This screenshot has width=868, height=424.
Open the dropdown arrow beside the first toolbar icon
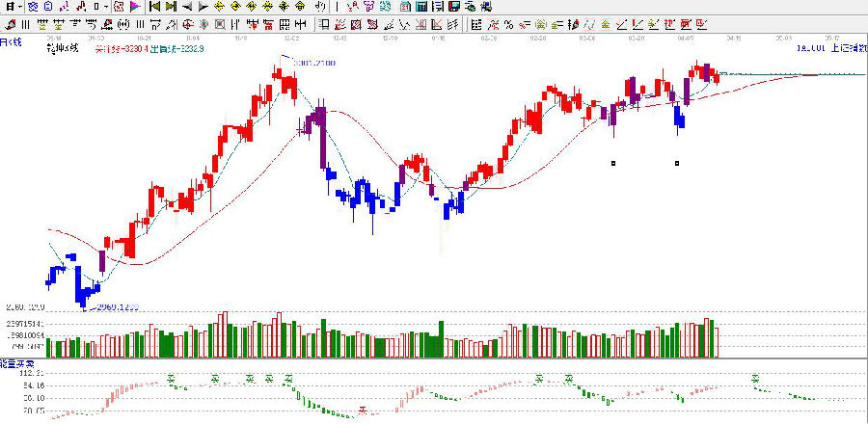click(20, 7)
